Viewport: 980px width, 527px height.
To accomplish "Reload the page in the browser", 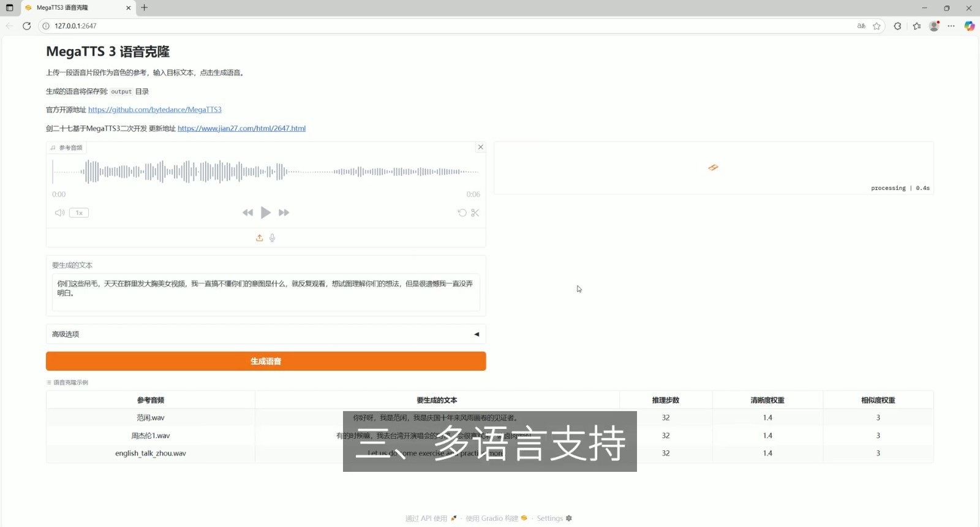I will (x=26, y=26).
